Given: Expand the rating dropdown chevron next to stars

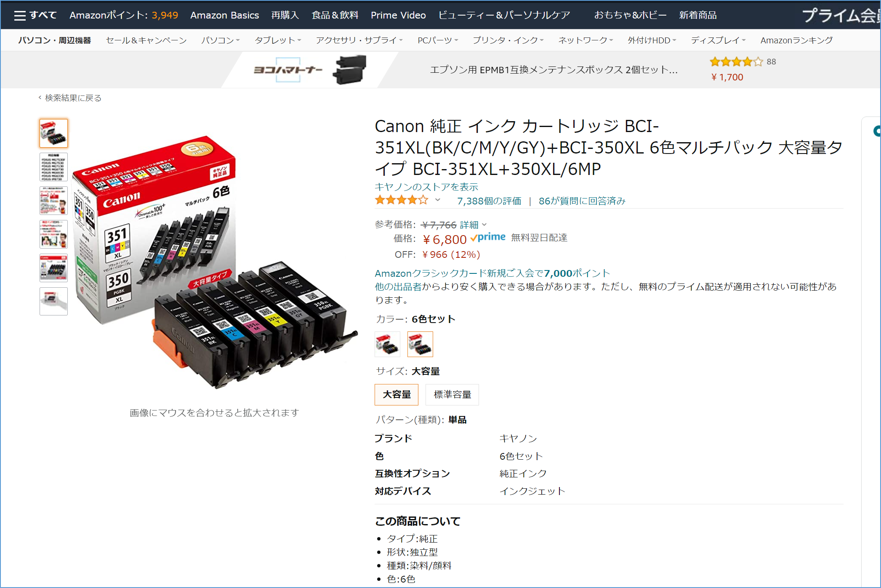Looking at the screenshot, I should click(438, 200).
